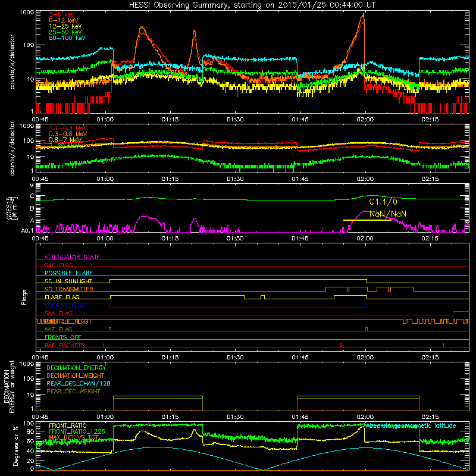This screenshot has width=476, height=476.
Task: Click the AAZ_FLAG pulse near 02:00
Action: pos(367,329)
